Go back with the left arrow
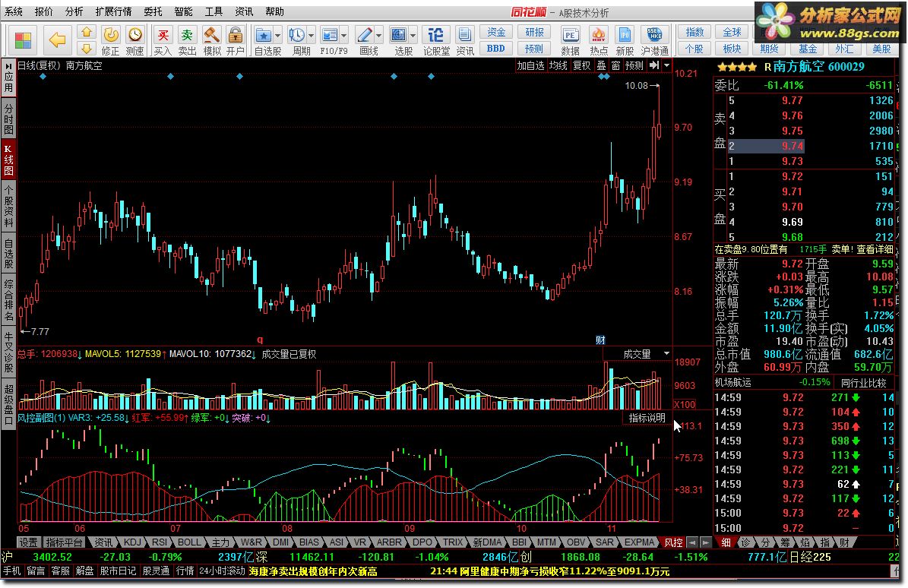 (x=57, y=40)
